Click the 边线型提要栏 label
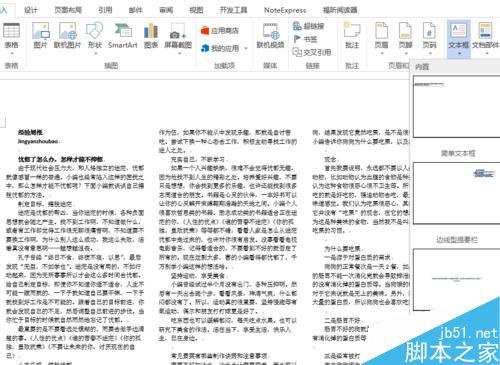This screenshot has width=500, height=365. [x=457, y=240]
